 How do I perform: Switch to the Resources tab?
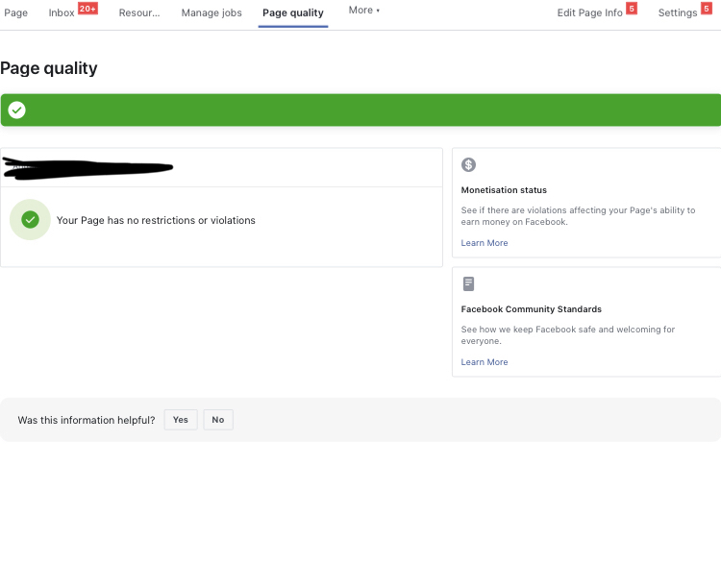[x=138, y=13]
